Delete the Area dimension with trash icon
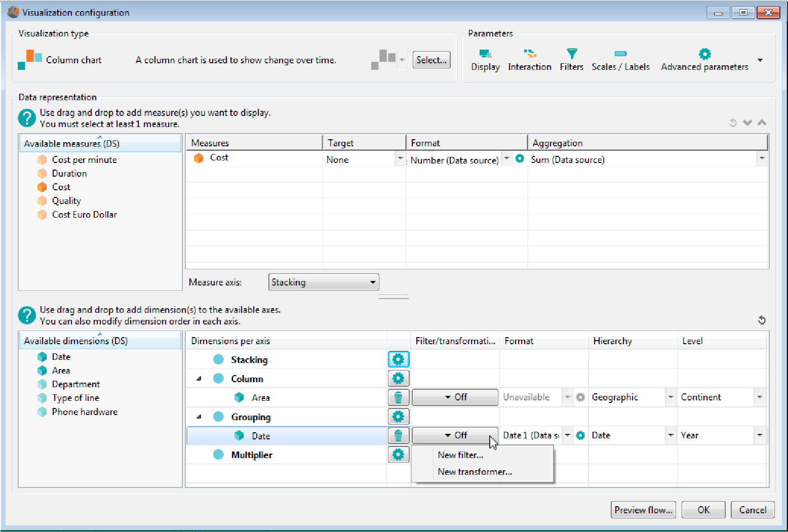The height and width of the screenshot is (532, 788). click(x=398, y=397)
